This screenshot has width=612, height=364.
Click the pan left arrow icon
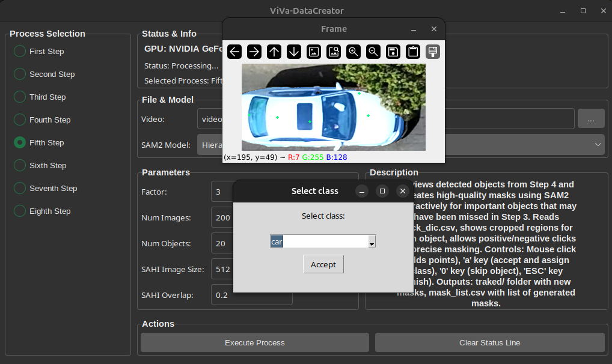(x=234, y=52)
